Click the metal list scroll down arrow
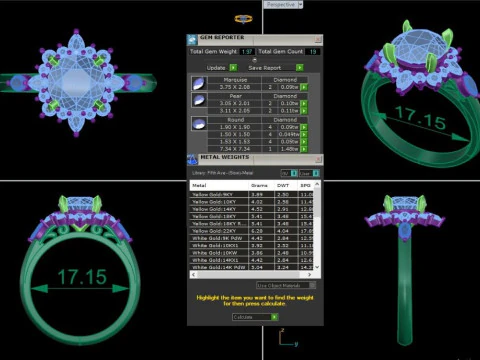Viewport: 480px width, 360px height. pyautogui.click(x=317, y=267)
